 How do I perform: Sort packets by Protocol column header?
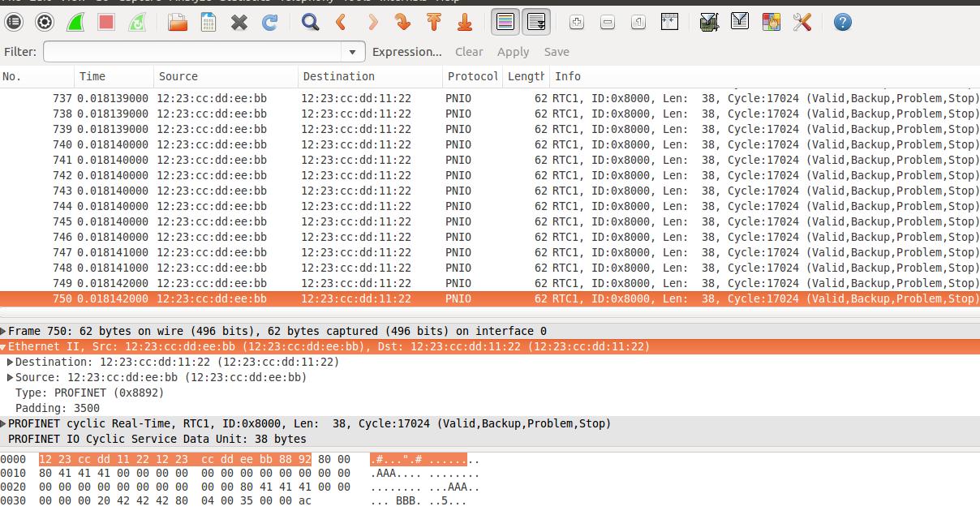pos(472,76)
